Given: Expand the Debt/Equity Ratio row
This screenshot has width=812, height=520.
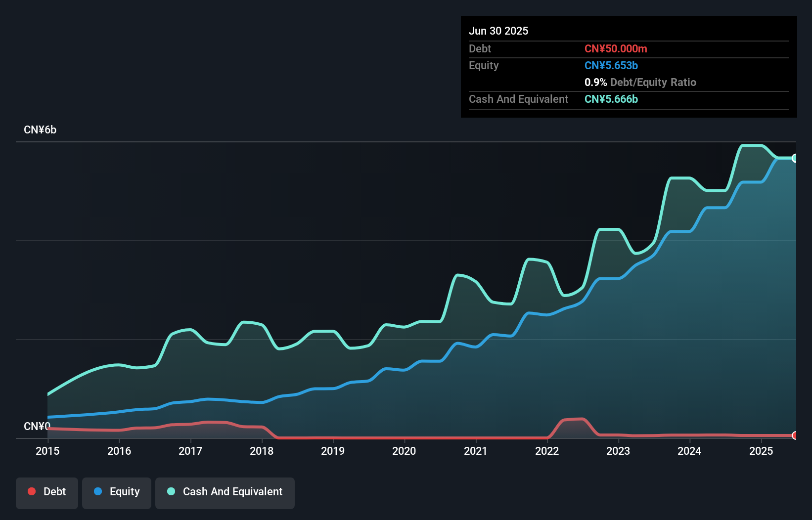Looking at the screenshot, I should tap(641, 82).
